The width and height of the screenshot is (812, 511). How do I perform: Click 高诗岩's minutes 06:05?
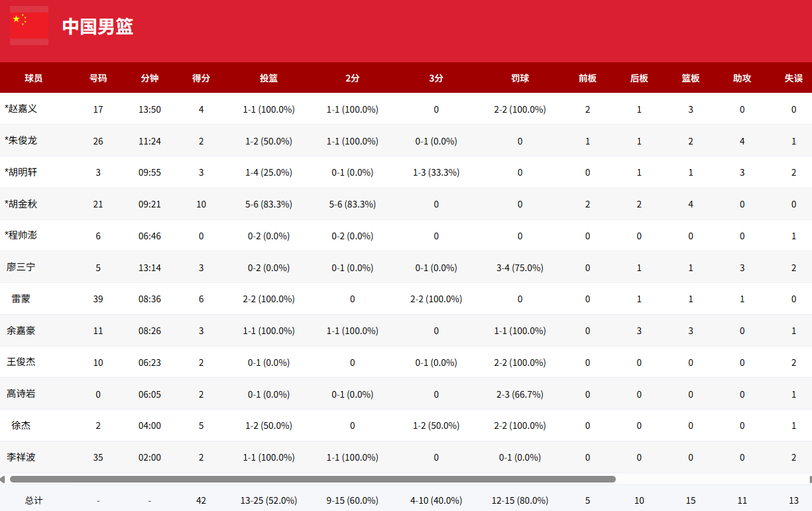(150, 394)
